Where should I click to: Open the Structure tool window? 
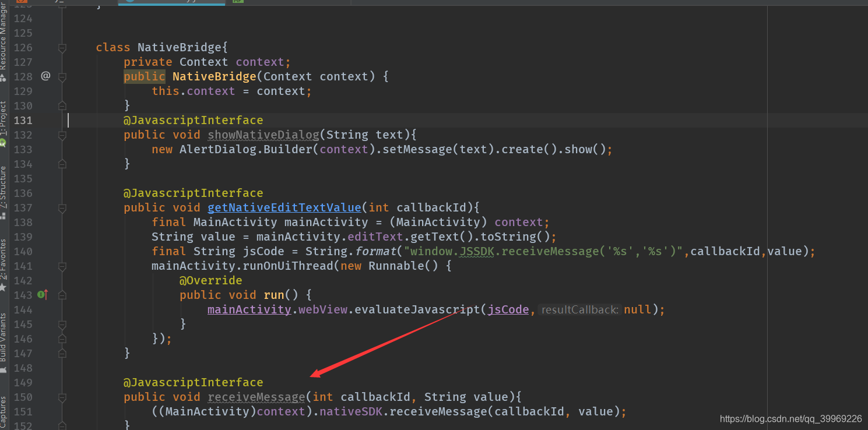[x=3, y=192]
